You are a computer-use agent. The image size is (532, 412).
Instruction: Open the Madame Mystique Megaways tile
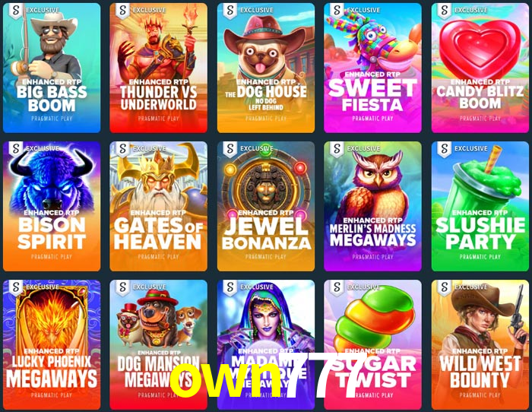(266, 345)
